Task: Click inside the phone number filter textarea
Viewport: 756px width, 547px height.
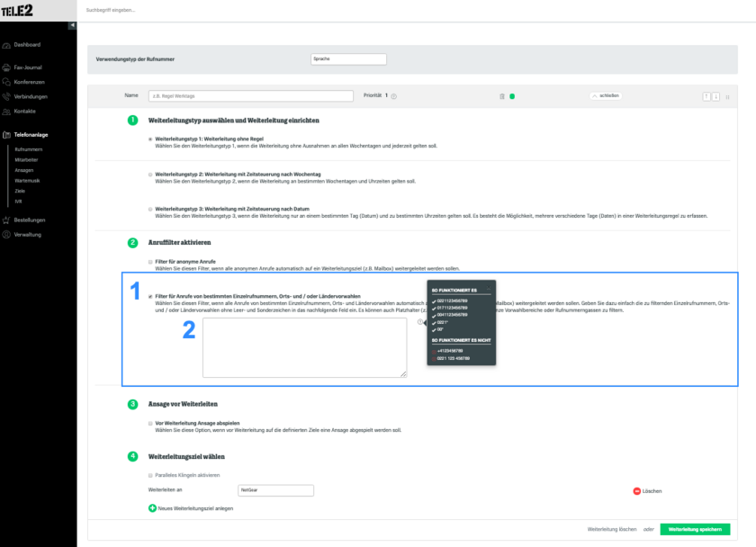Action: click(305, 347)
